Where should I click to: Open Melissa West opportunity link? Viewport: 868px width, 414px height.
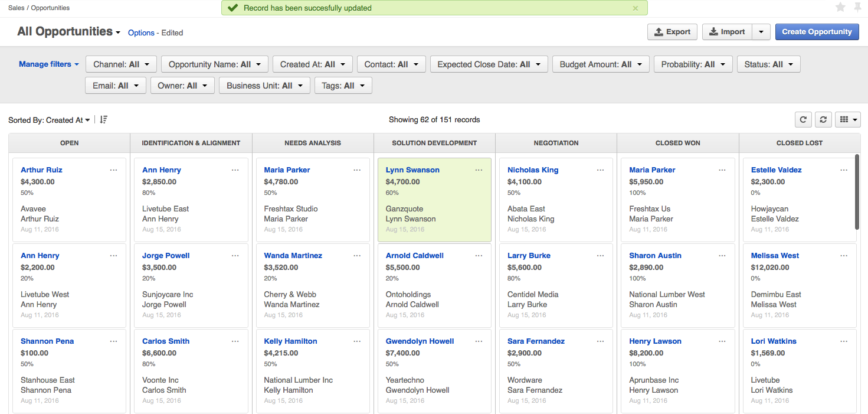pyautogui.click(x=775, y=256)
